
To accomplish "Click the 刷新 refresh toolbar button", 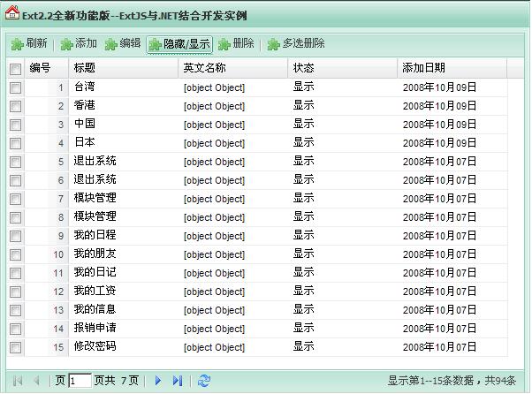I will 29,44.
